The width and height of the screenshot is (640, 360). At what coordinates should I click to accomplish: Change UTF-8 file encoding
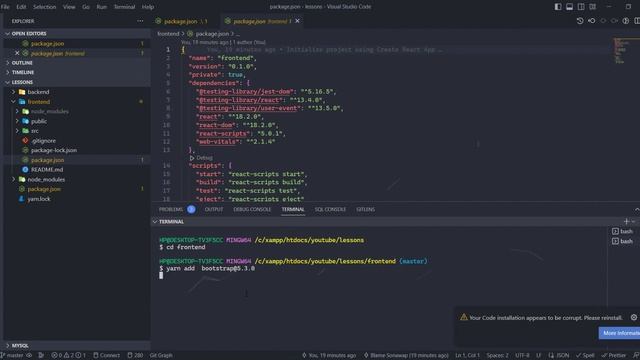coord(522,355)
